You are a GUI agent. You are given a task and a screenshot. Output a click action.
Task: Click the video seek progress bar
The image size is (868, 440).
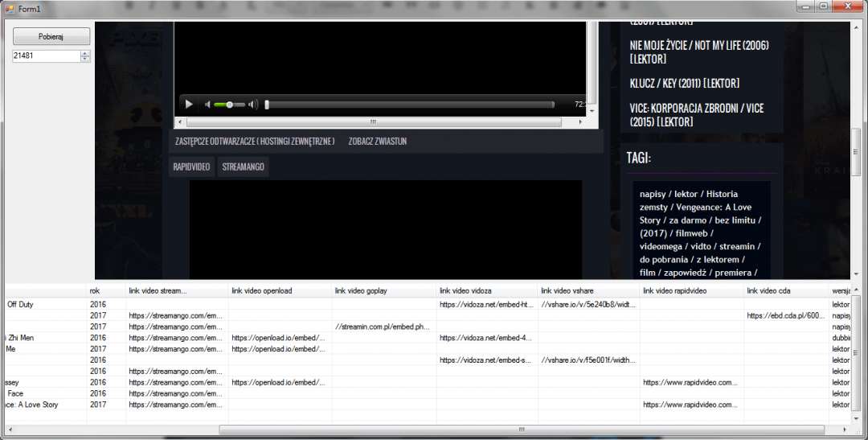410,105
